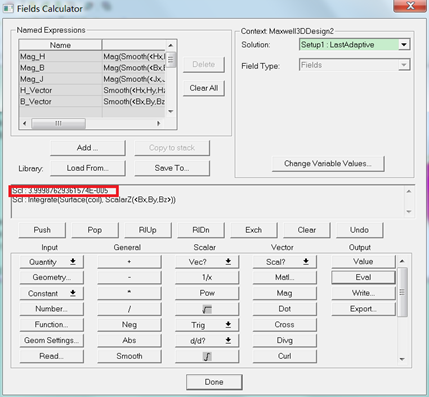Viewport: 429px width, 397px height.
Task: Click the Value output button
Action: pyautogui.click(x=363, y=262)
